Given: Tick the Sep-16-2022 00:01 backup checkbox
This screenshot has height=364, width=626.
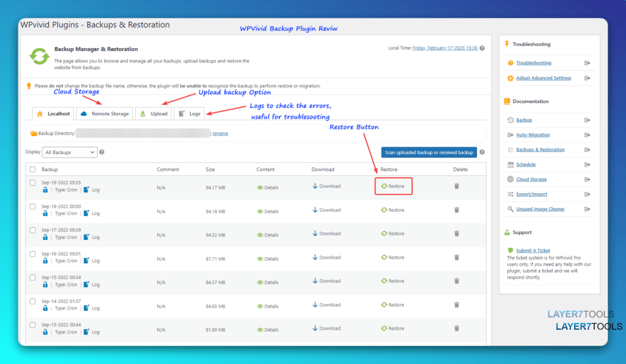Looking at the screenshot, I should (33, 254).
